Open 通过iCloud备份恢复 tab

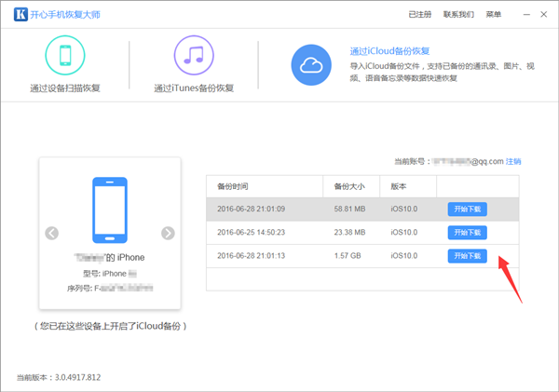(388, 51)
